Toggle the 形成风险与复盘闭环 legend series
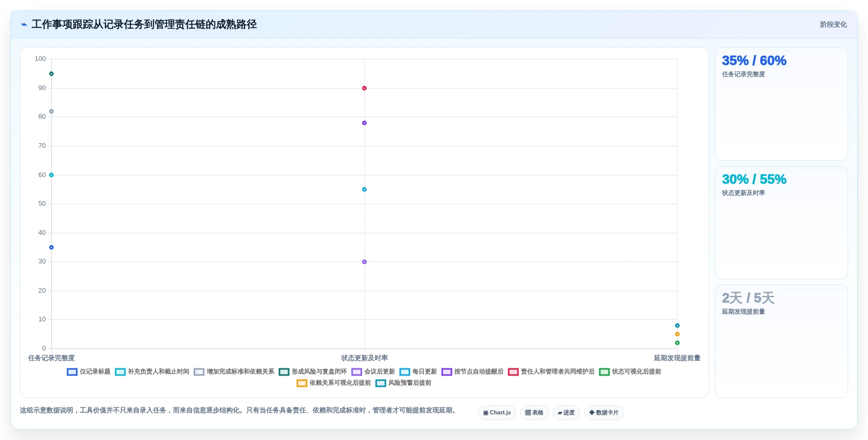This screenshot has width=868, height=440. (x=313, y=372)
